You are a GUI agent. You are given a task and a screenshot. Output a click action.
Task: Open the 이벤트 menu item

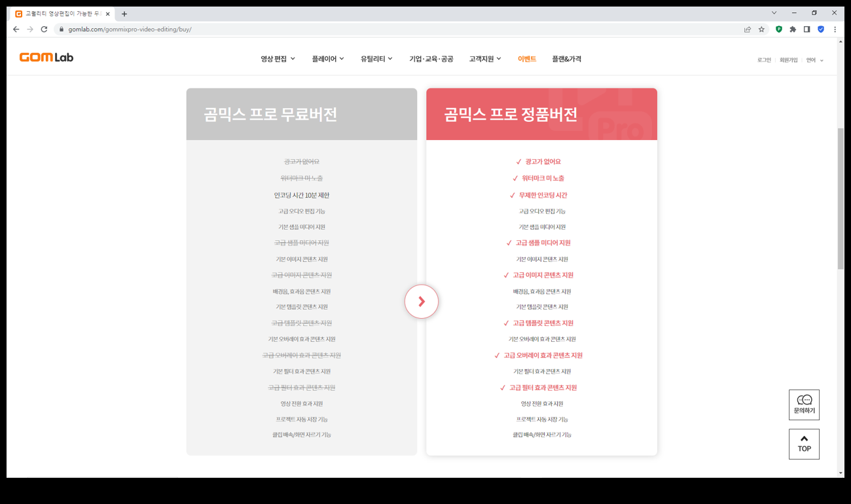point(527,59)
